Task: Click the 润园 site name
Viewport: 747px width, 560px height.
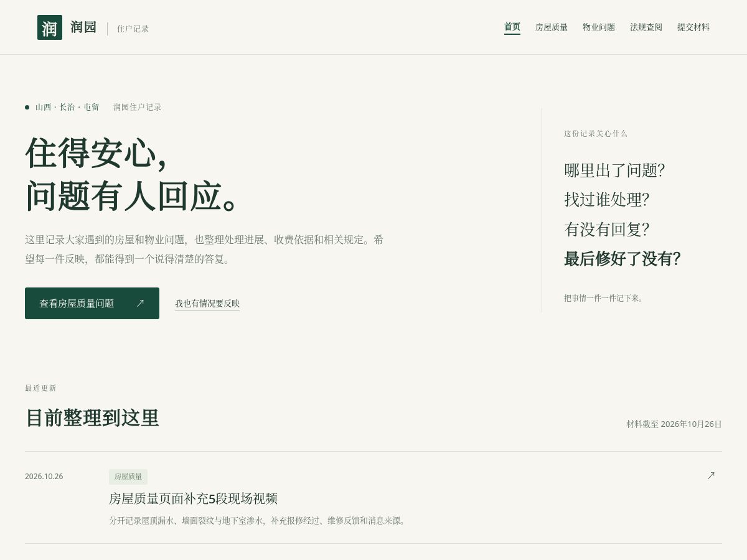Action: (x=83, y=27)
